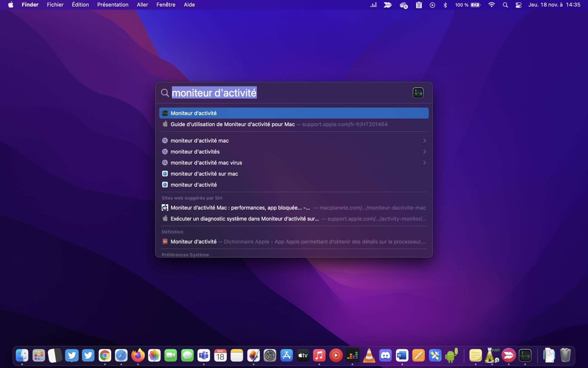Select the highlighted Moniteur d'activité top hit
Viewport: 588px width, 368px height.
(294, 113)
